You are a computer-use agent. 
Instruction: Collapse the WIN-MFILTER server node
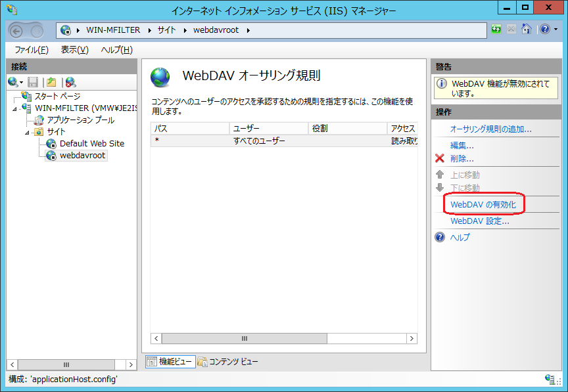[14, 108]
